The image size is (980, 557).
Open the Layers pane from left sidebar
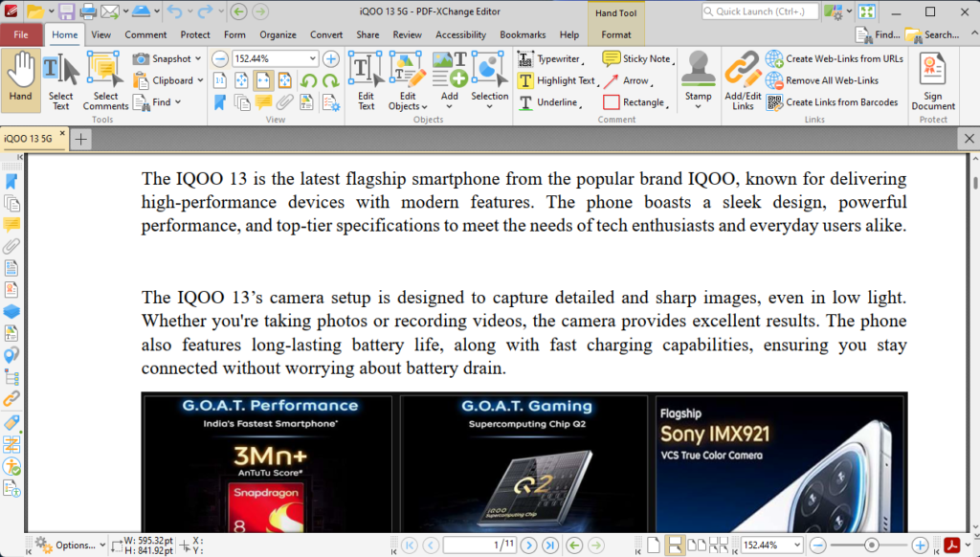(11, 311)
